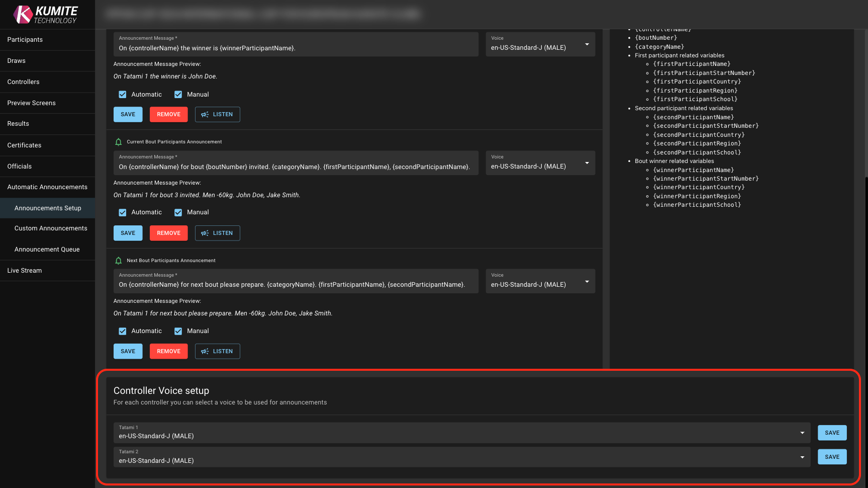
Task: Go to Controllers section
Action: (47, 82)
